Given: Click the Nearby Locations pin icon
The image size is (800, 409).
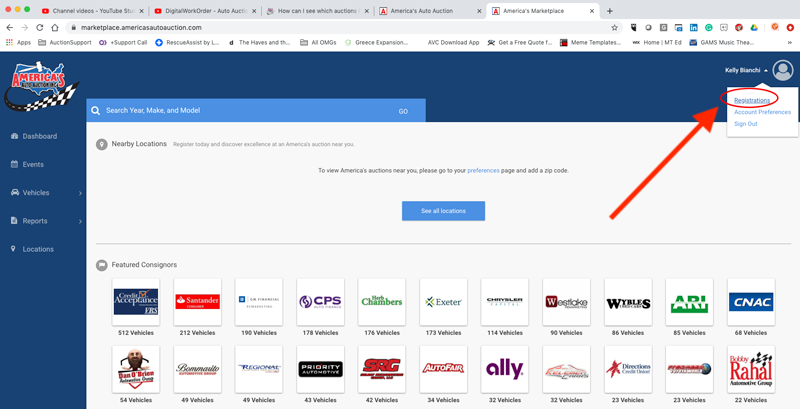Looking at the screenshot, I should [102, 144].
